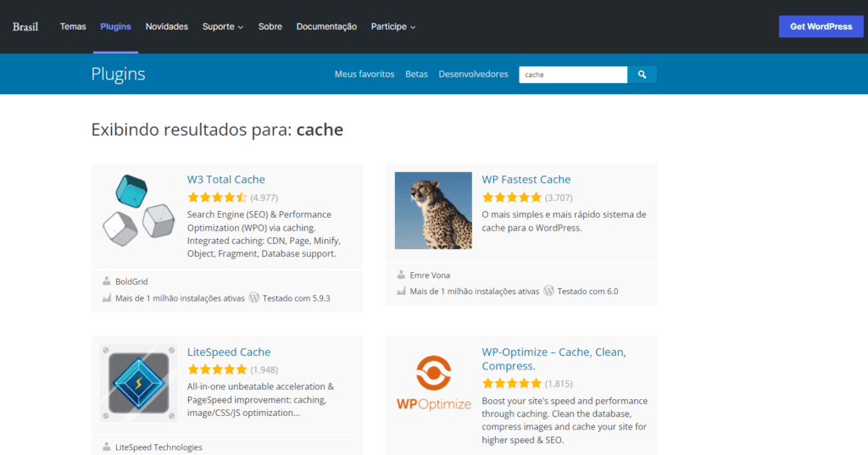Open WP-Optimize – Cache, Clean, Compress title
The height and width of the screenshot is (455, 868).
554,358
